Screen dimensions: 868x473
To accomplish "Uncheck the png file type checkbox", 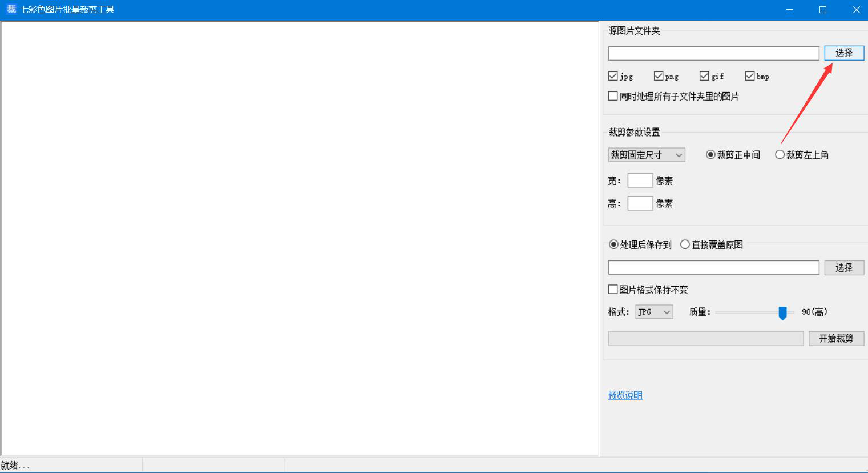I will pos(659,76).
